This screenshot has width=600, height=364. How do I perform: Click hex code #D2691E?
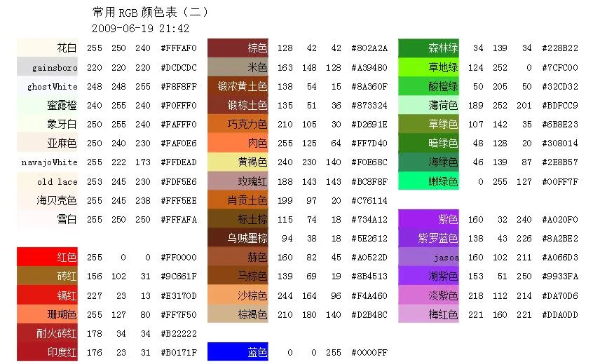pyautogui.click(x=369, y=125)
